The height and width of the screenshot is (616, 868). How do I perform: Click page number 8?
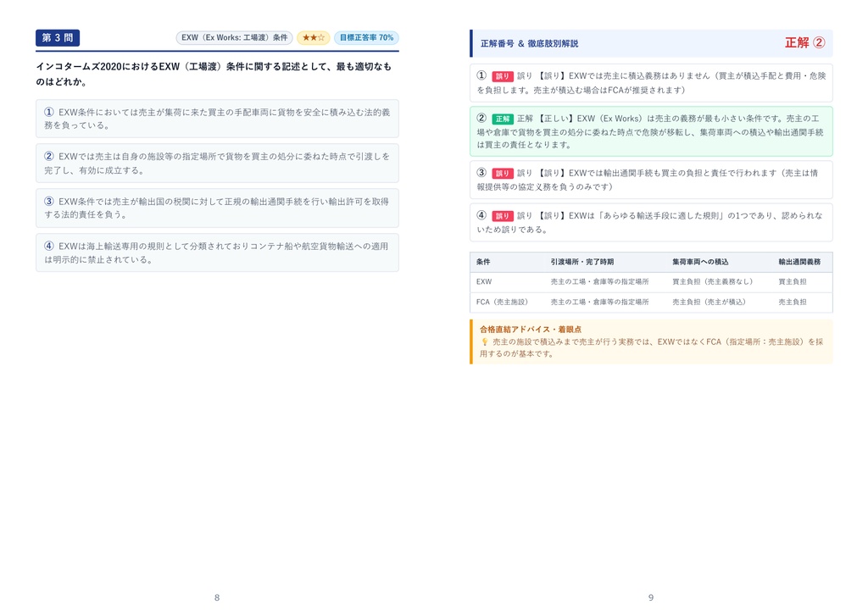point(217,597)
